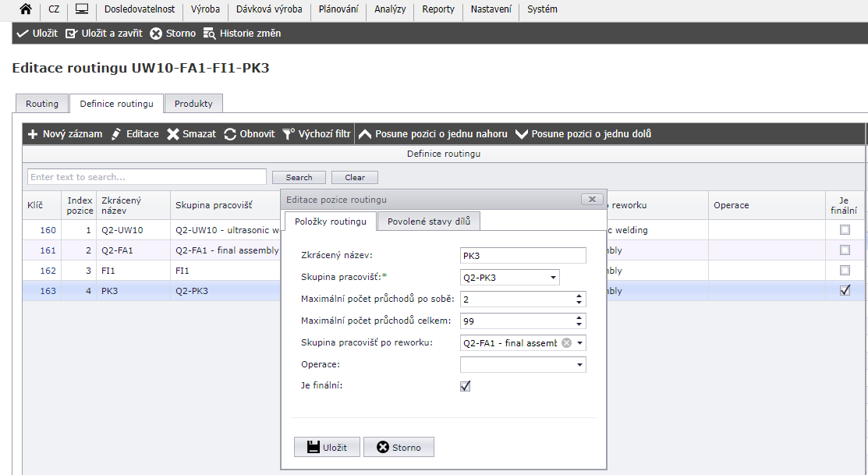Image resolution: width=868 pixels, height=475 pixels.
Task: Click the monitor icon in menu bar
Action: click(x=81, y=10)
